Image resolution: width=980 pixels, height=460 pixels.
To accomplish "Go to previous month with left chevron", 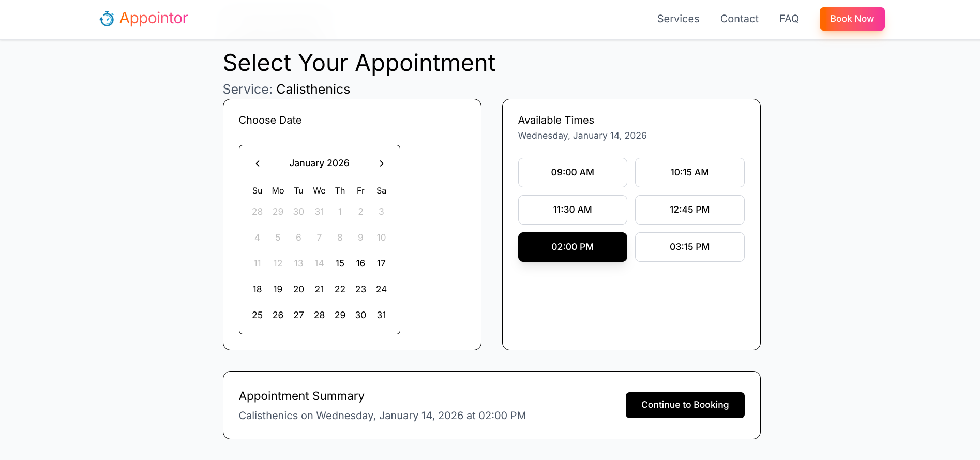I will point(258,164).
